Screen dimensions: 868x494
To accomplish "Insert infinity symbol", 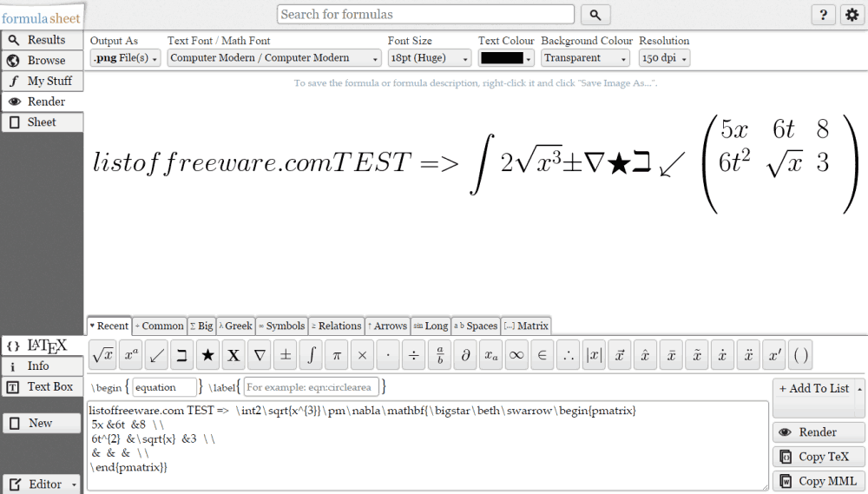I will coord(517,355).
